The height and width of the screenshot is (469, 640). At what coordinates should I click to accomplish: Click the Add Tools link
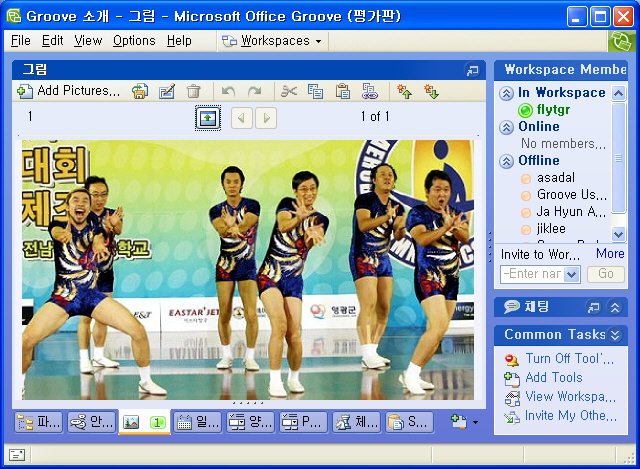tap(553, 378)
